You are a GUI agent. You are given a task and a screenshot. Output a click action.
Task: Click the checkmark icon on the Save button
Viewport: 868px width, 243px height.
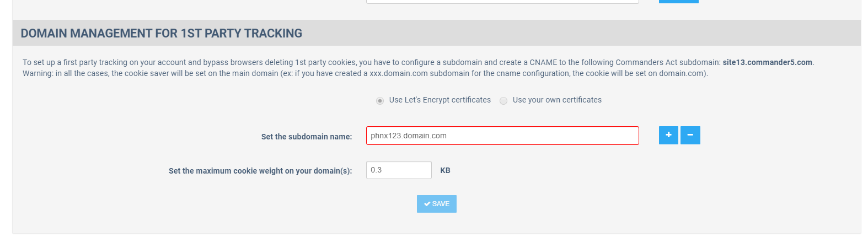click(x=427, y=204)
